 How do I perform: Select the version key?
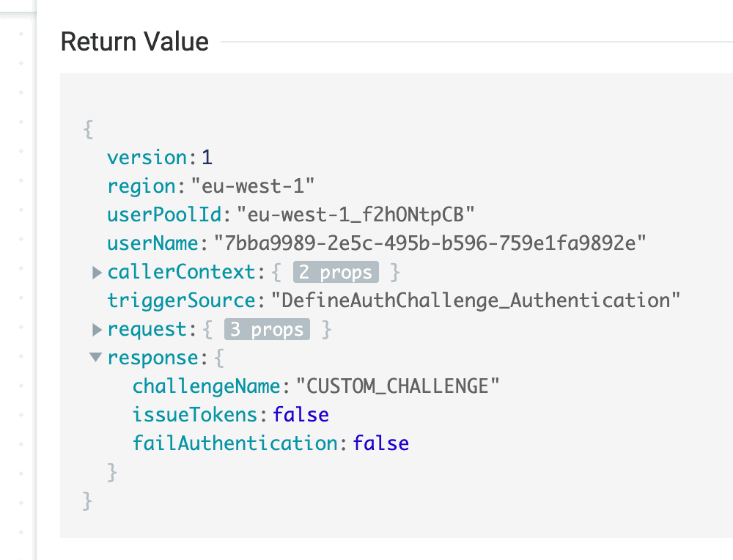pyautogui.click(x=147, y=158)
